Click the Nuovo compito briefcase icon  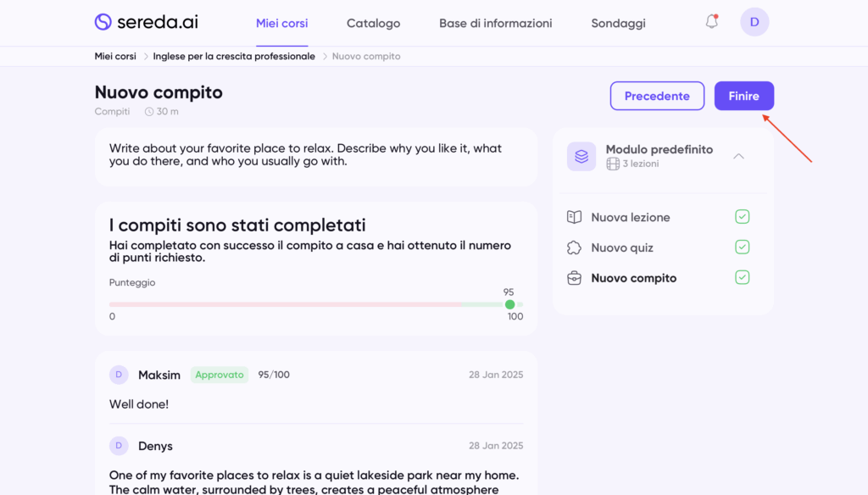[x=574, y=278]
